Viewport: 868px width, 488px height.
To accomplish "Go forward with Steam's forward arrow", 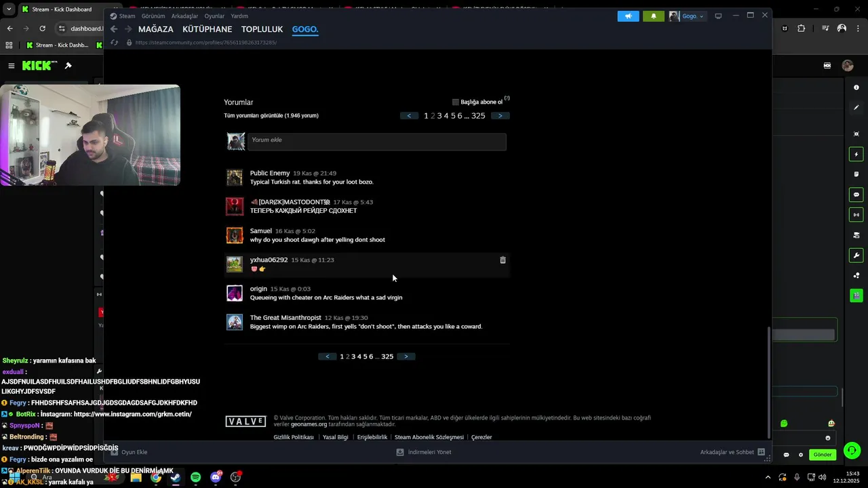I will 128,29.
